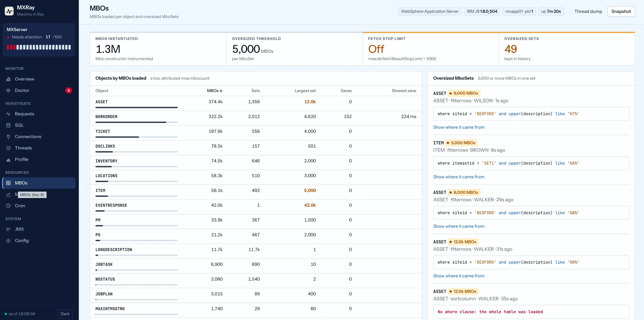Click the red Needs attention warning triangle
Screen dimensions: 644x320
(8, 37)
